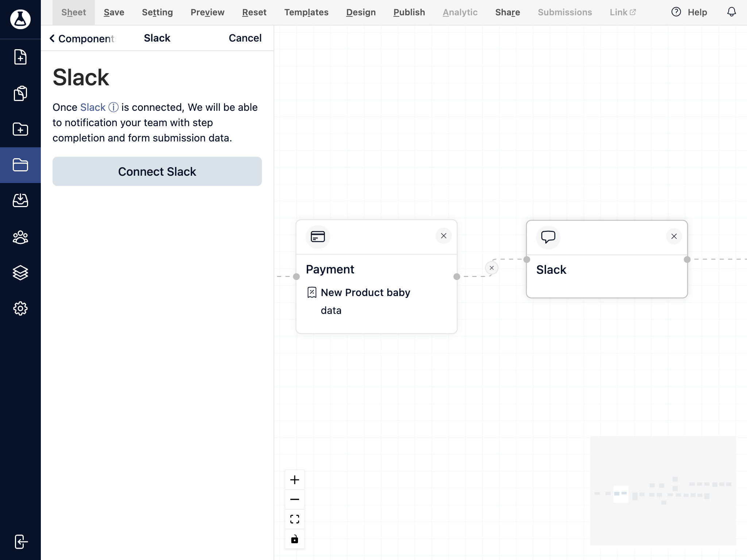Click the info icon next to Slack

click(113, 107)
